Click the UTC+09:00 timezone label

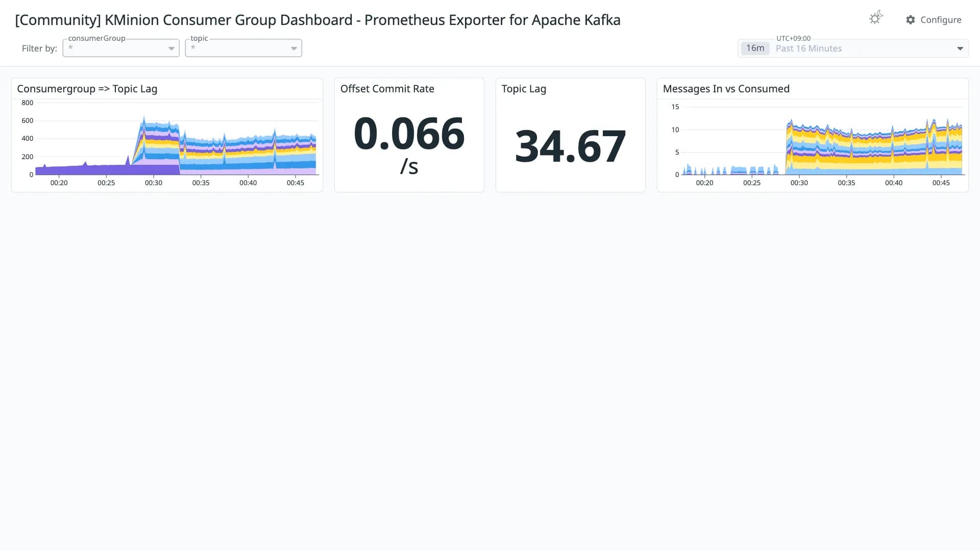793,38
